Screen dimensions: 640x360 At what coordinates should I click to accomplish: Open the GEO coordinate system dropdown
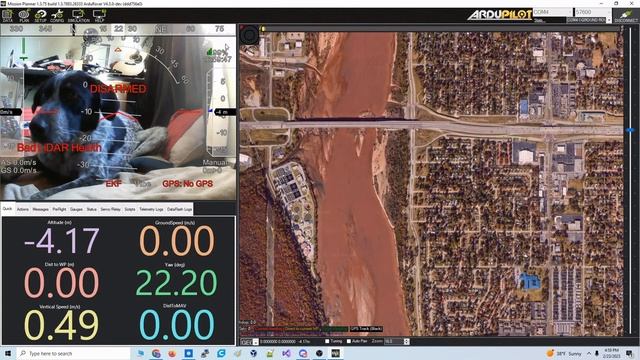(249, 342)
